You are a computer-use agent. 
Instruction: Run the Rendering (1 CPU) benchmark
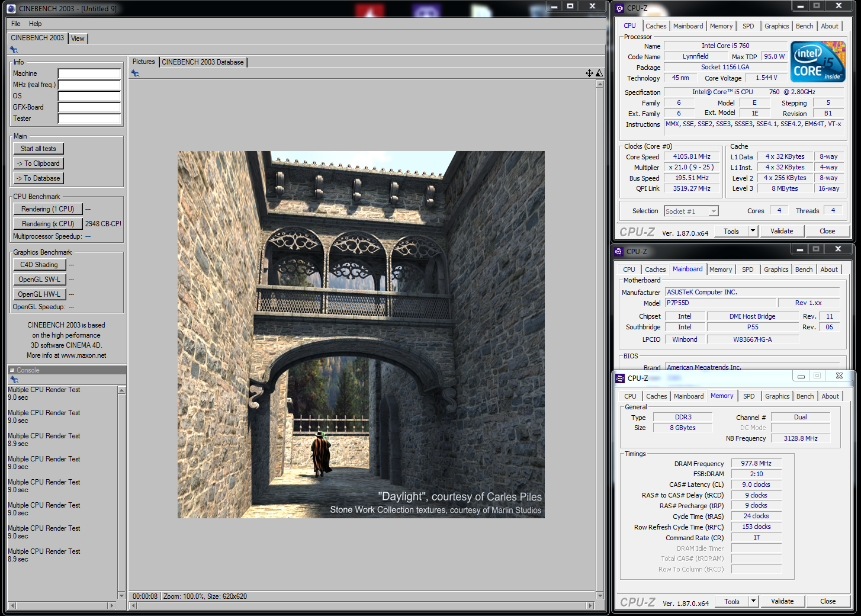[x=48, y=209]
